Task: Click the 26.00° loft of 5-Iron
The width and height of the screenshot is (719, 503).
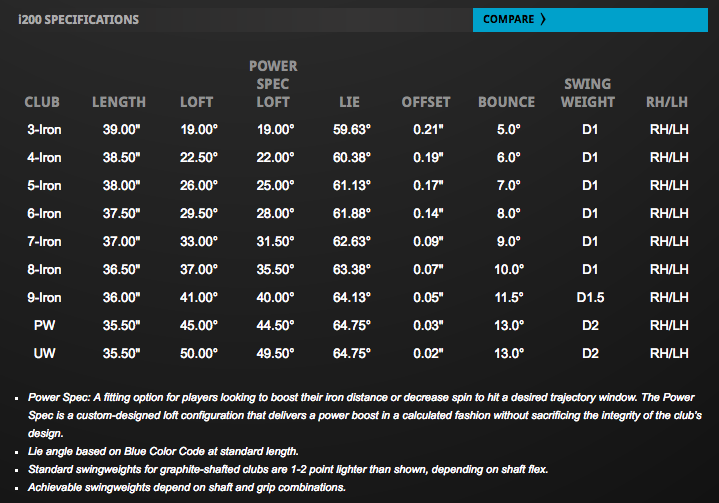Action: coord(199,186)
